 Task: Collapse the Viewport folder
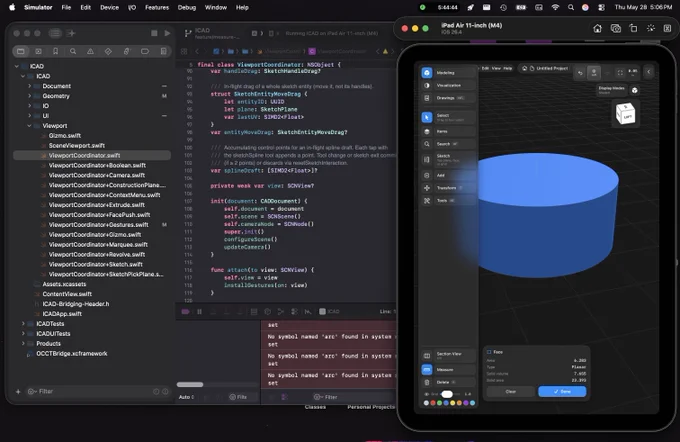click(29, 126)
